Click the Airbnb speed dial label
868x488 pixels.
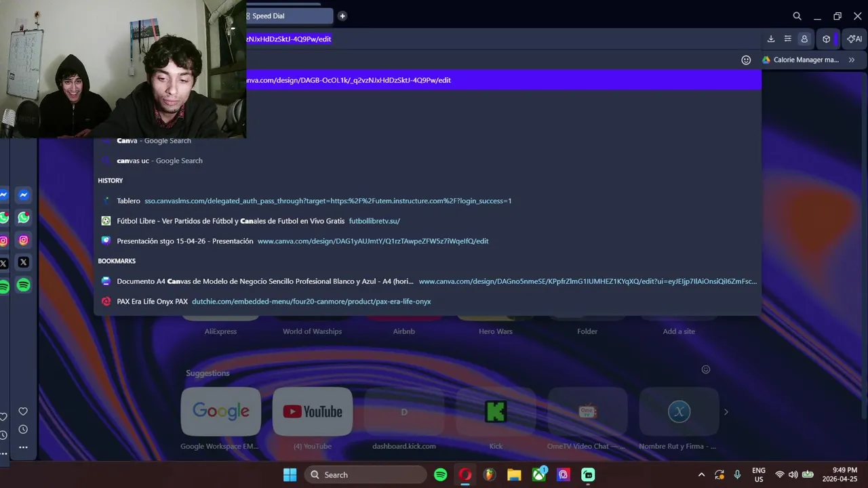pos(404,331)
